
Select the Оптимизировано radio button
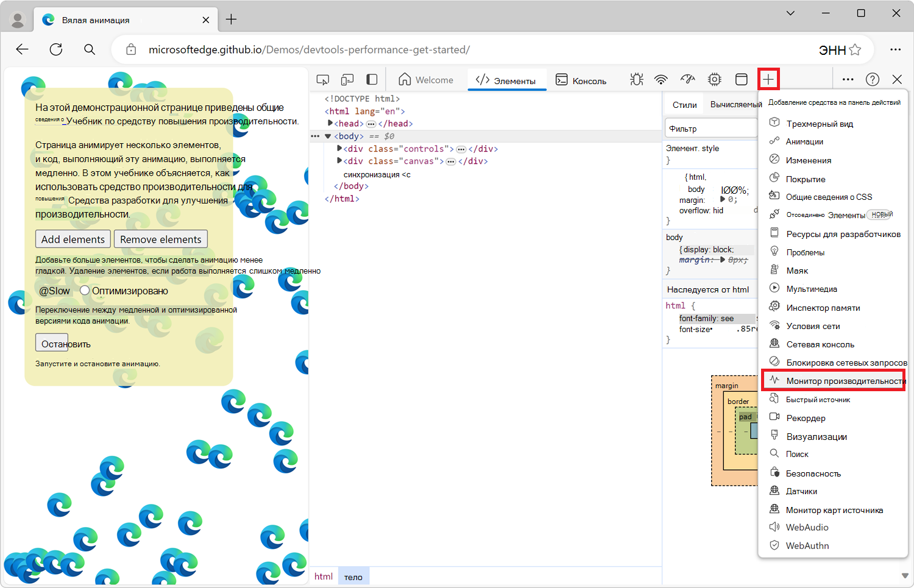point(85,291)
